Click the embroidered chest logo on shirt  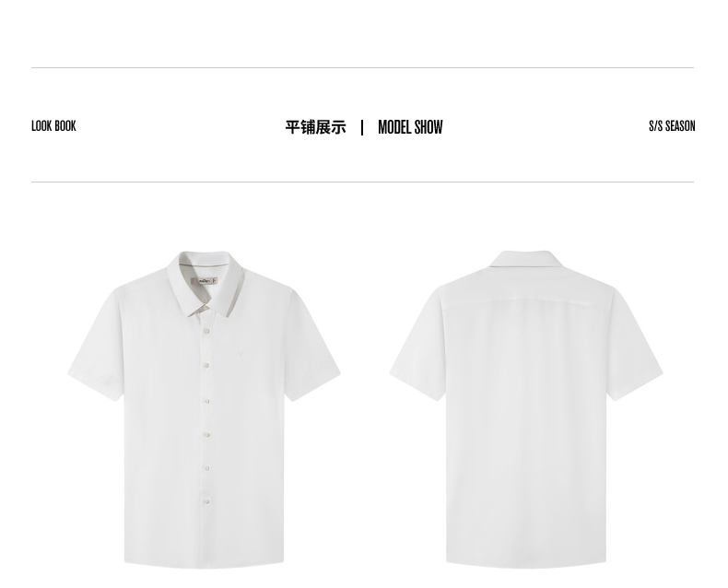240,354
